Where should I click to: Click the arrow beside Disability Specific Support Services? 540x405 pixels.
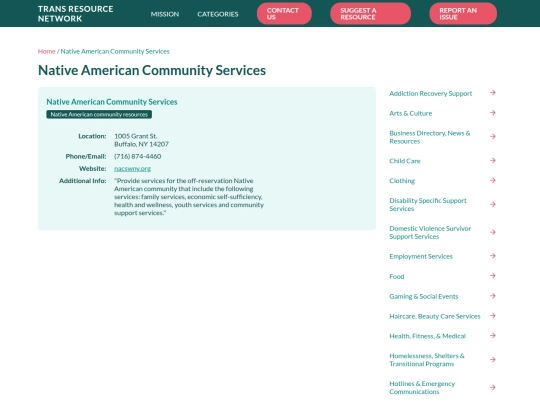click(493, 204)
